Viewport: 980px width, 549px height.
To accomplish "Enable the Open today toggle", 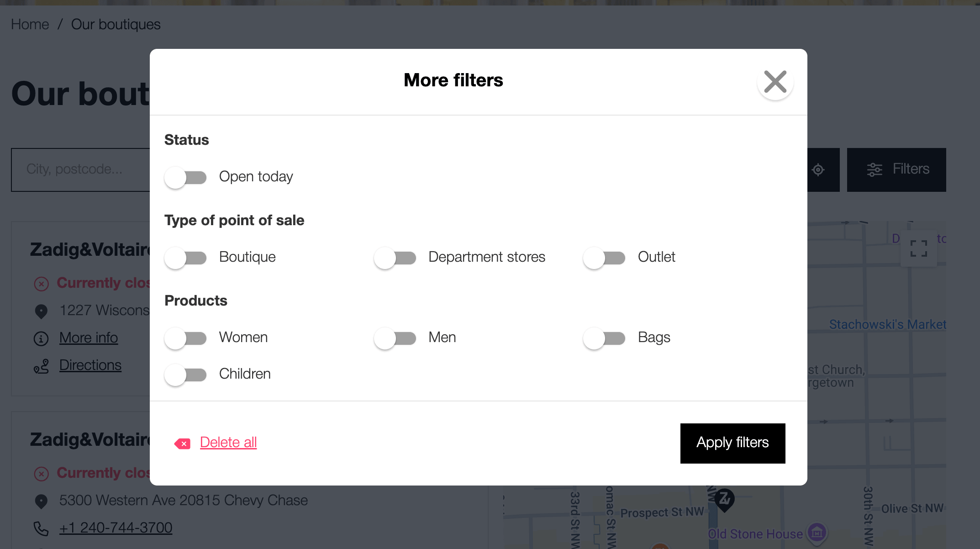I will 185,177.
